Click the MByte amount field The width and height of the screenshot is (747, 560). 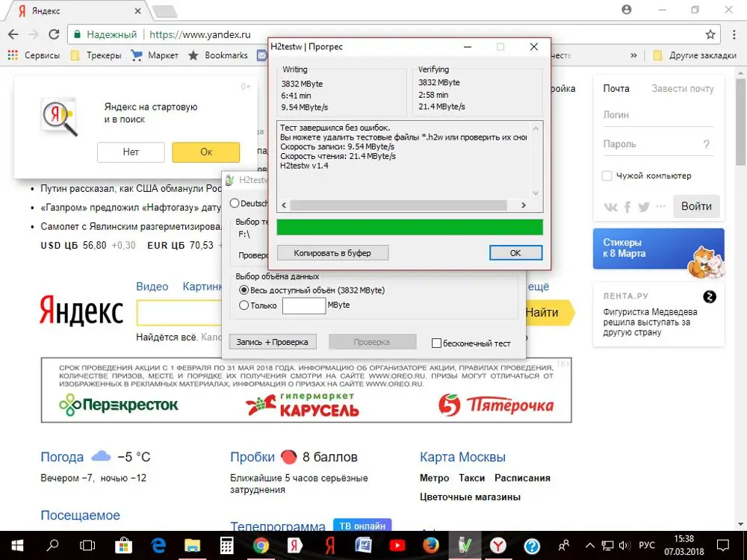click(304, 305)
